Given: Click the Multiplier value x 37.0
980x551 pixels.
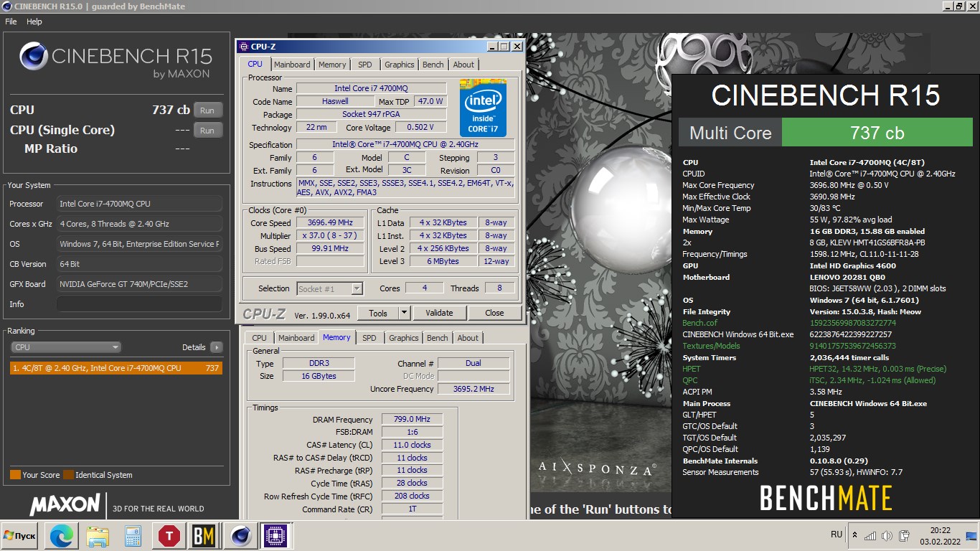Looking at the screenshot, I should pyautogui.click(x=330, y=236).
